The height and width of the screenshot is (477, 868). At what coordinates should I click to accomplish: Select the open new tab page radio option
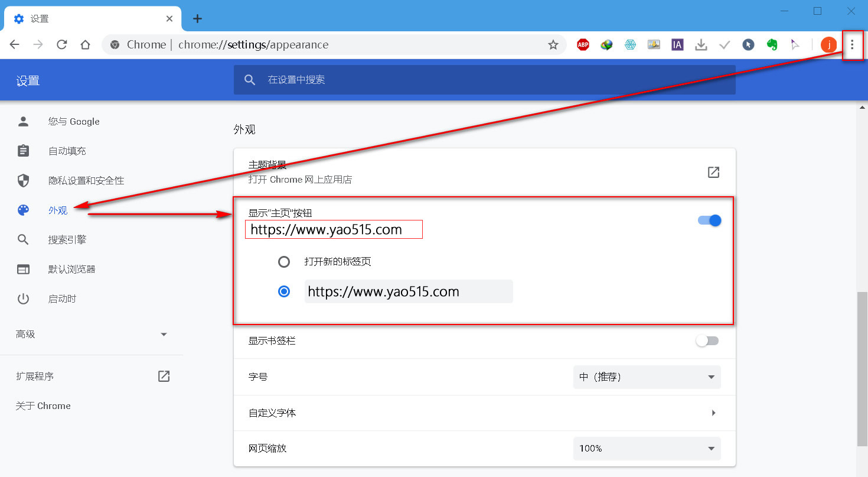(284, 261)
